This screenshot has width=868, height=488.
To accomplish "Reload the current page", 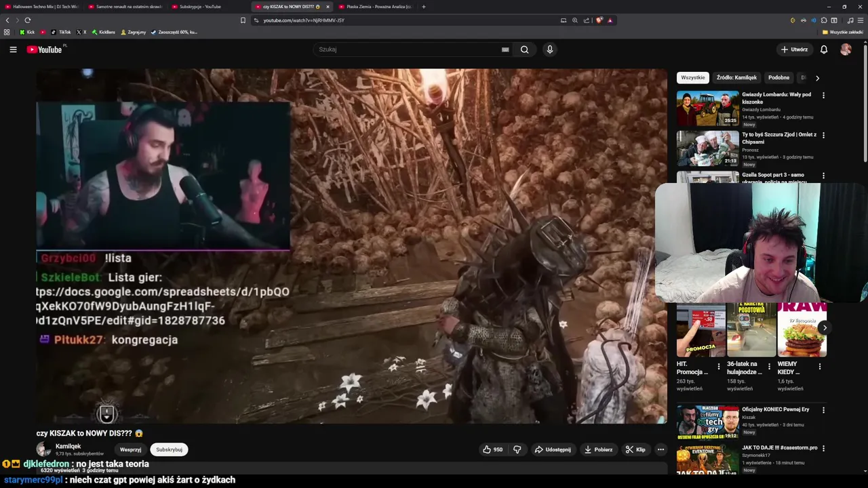I will point(27,20).
